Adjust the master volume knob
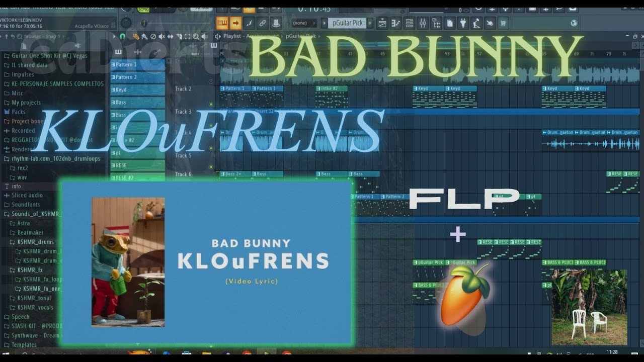The width and height of the screenshot is (644, 362). point(126,23)
